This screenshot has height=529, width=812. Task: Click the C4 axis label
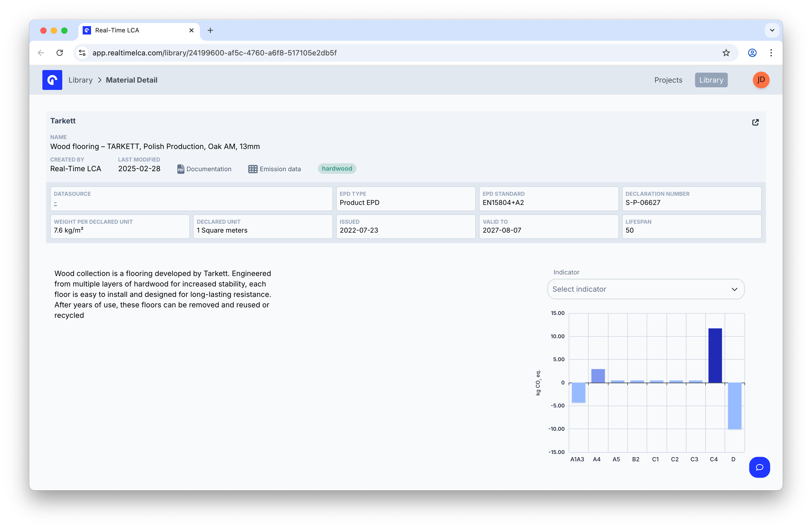(714, 459)
